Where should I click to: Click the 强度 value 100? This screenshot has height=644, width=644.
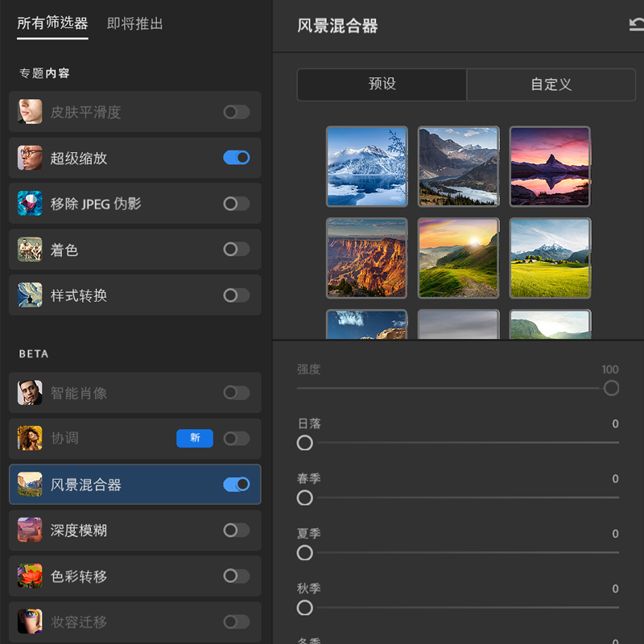[610, 369]
